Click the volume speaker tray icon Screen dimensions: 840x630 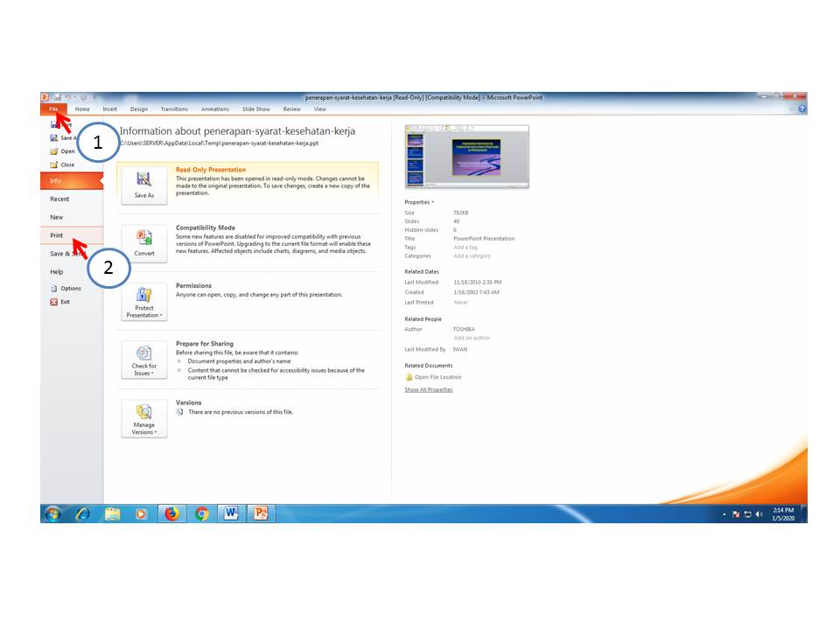pyautogui.click(x=759, y=514)
